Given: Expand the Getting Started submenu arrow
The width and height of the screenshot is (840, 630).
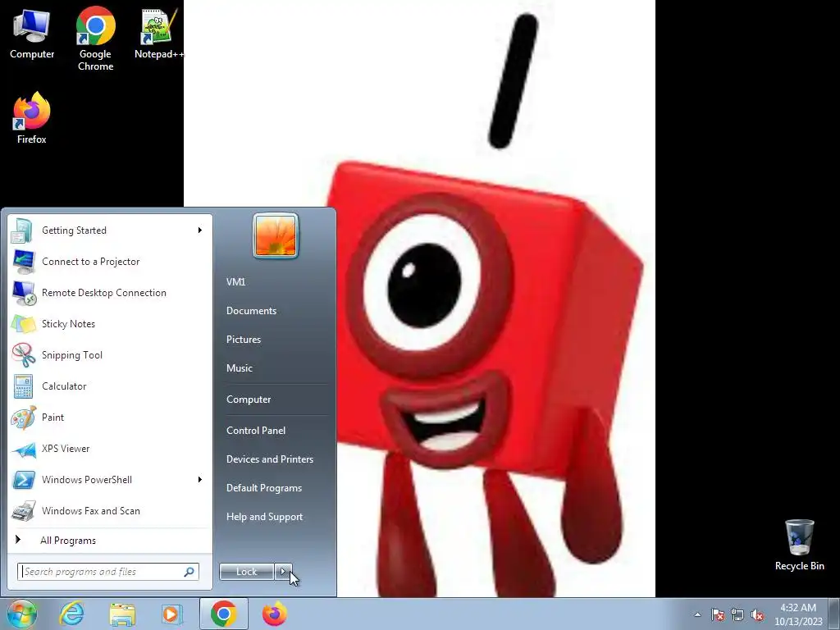Looking at the screenshot, I should (x=200, y=231).
